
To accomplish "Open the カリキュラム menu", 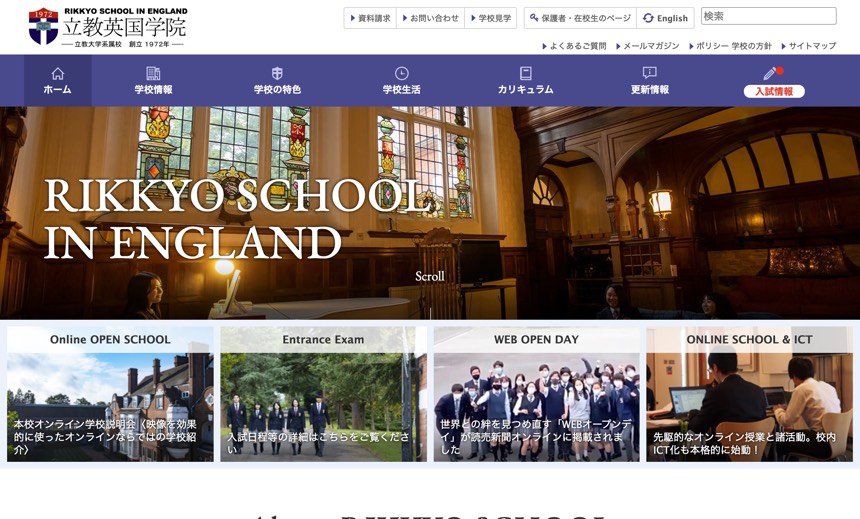I will pos(525,81).
